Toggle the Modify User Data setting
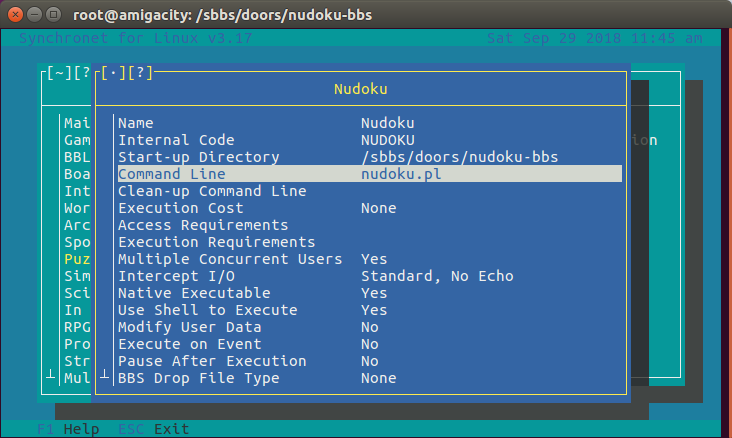The width and height of the screenshot is (732, 438). point(370,327)
